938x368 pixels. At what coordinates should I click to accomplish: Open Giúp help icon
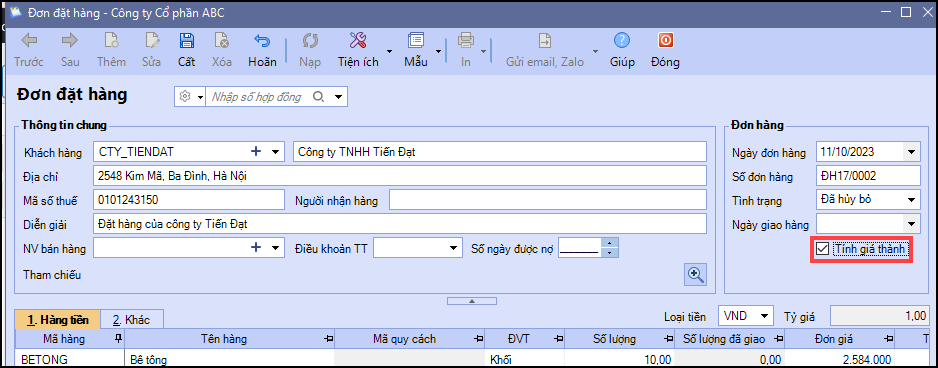click(622, 41)
